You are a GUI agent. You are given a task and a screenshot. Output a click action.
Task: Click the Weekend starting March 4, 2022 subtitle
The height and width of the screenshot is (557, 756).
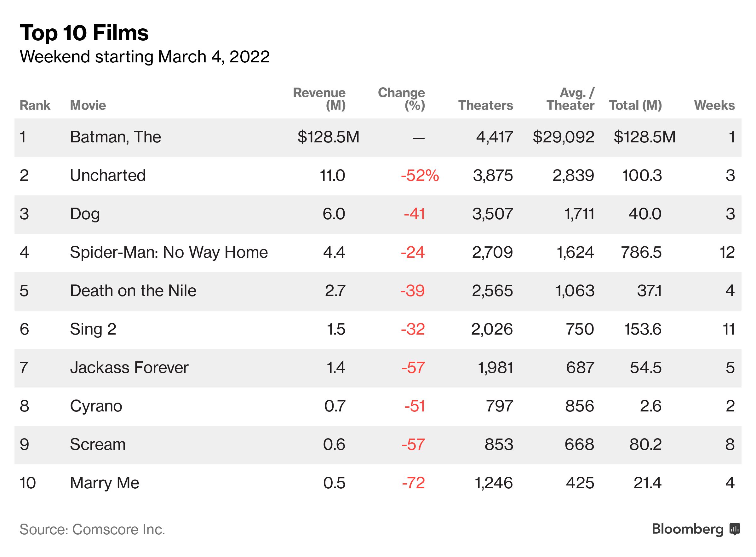tap(145, 57)
